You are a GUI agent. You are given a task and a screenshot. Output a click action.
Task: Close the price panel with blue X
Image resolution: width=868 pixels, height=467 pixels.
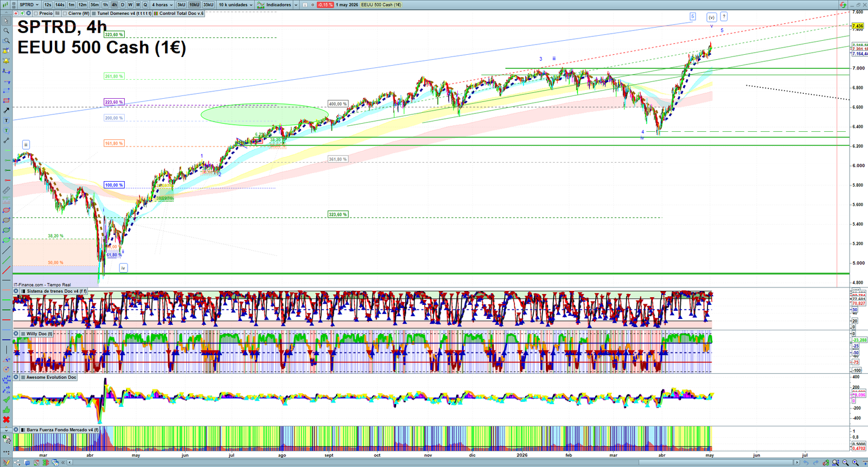[28, 13]
